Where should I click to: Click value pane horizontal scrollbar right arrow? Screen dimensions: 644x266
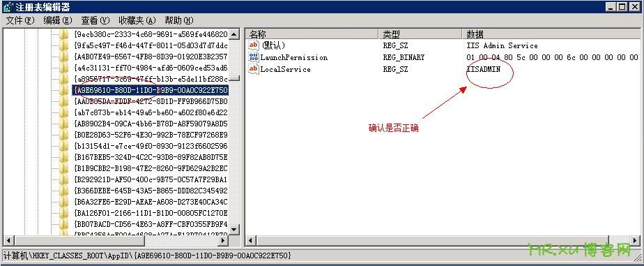[636, 240]
